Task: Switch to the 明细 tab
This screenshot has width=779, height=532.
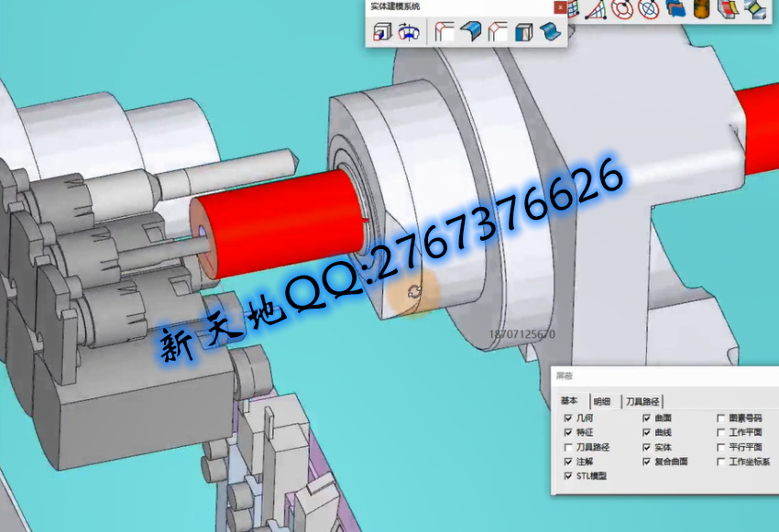Action: (x=601, y=401)
